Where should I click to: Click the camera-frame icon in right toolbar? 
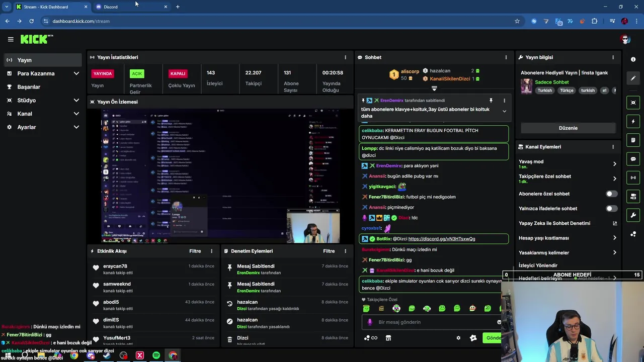[x=633, y=103]
